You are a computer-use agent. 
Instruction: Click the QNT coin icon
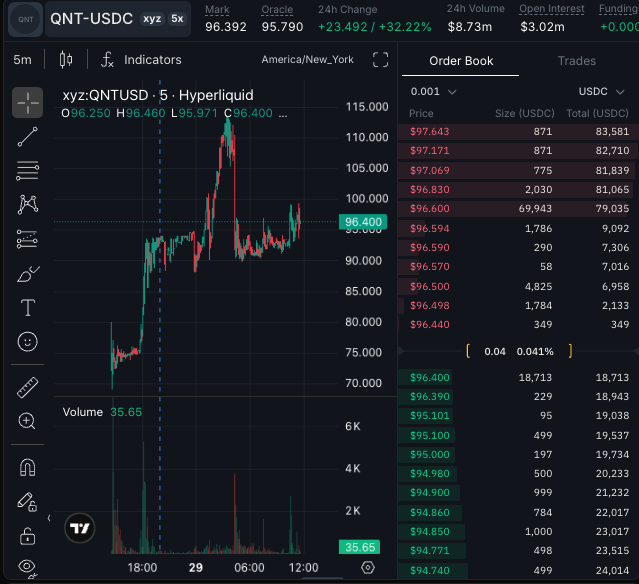[26, 19]
